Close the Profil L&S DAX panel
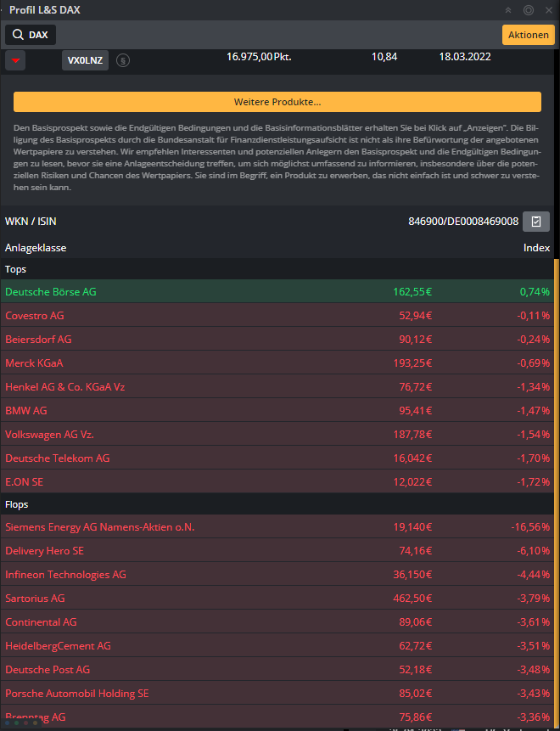Image resolution: width=560 pixels, height=731 pixels. (548, 10)
